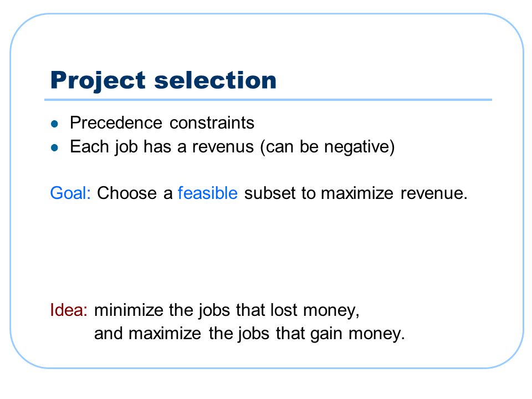The height and width of the screenshot is (399, 532).
Task: Click the second bullet point dot
Action: coord(54,147)
